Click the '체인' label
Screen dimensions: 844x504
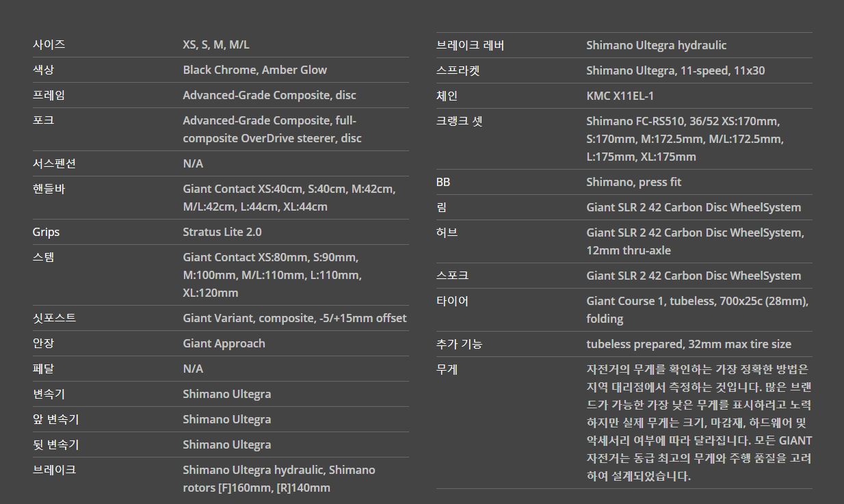447,96
